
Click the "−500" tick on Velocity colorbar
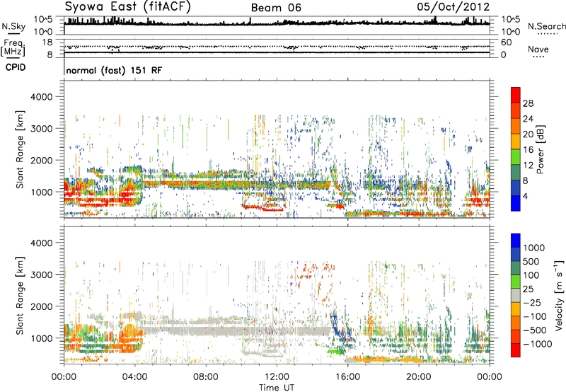point(535,330)
